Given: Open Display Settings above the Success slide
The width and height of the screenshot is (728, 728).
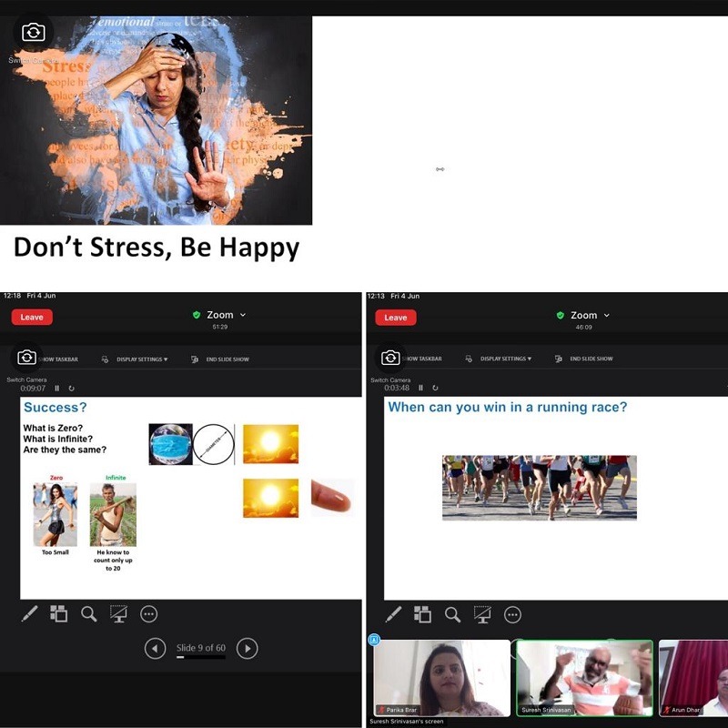Looking at the screenshot, I should coord(138,359).
